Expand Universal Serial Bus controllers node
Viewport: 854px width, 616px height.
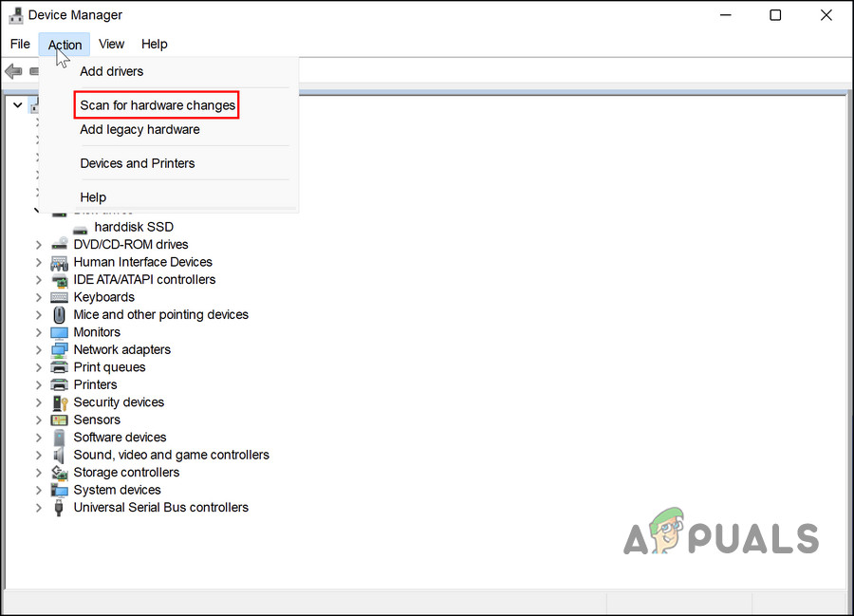(39, 508)
